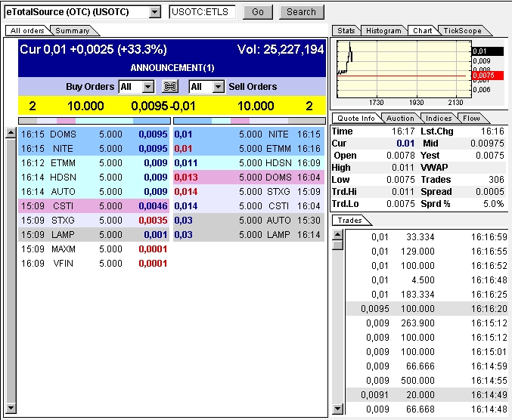The height and width of the screenshot is (420, 512).
Task: Switch to the Flow tab
Action: point(471,119)
